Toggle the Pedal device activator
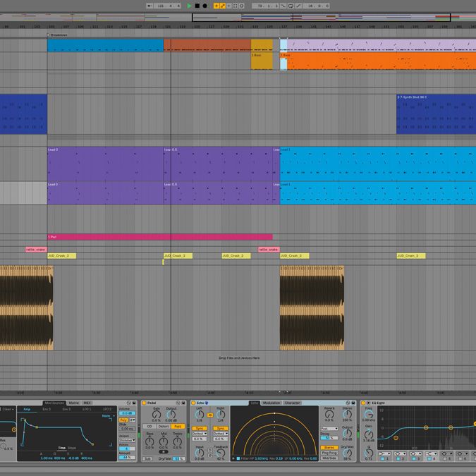Viewport: 476px width, 476px height. tap(144, 403)
